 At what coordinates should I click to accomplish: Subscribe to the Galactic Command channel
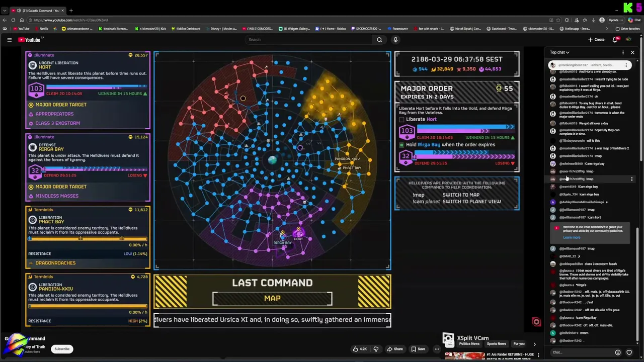[62, 349]
